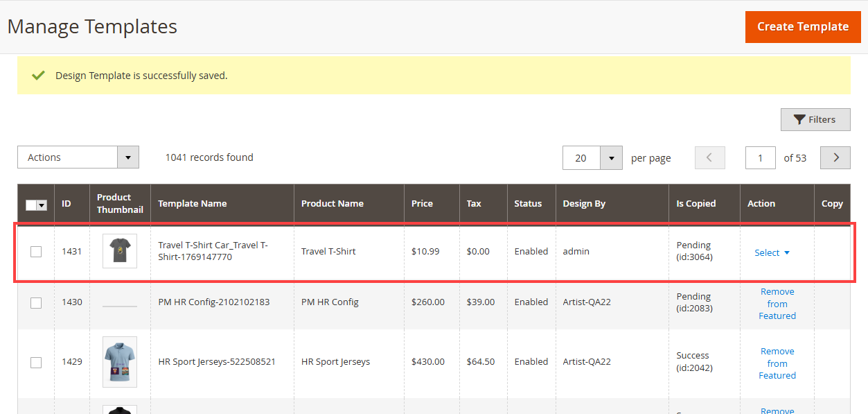Viewport: 868px width, 414px height.
Task: Toggle the header select-all checkbox
Action: point(31,205)
